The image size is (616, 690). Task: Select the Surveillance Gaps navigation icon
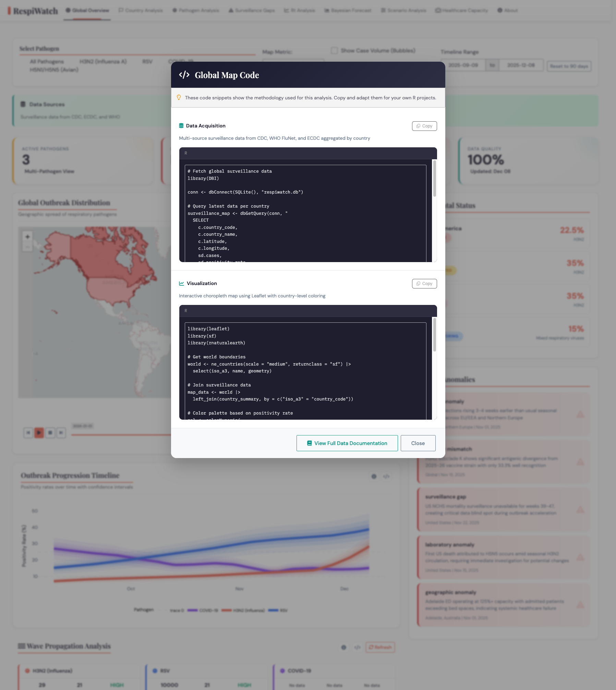231,10
